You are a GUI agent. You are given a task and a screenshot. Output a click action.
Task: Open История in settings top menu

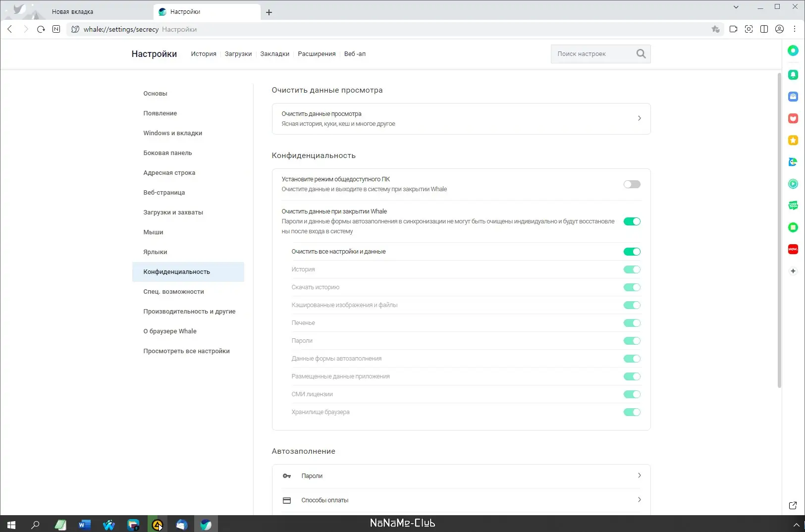pos(204,54)
